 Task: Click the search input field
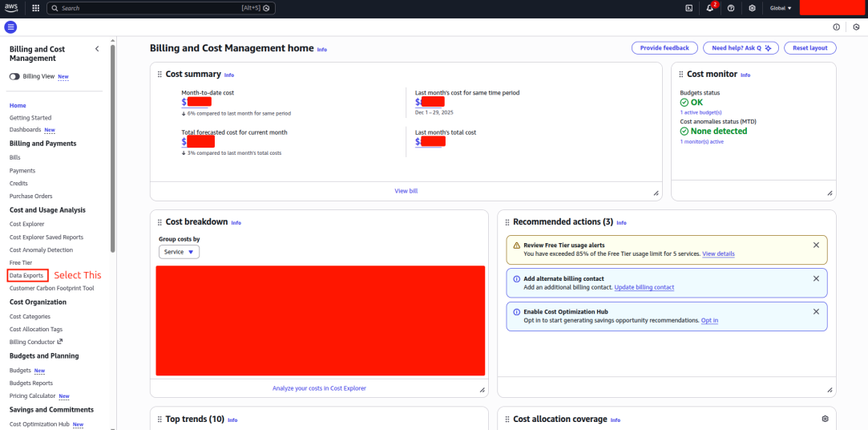(x=160, y=8)
